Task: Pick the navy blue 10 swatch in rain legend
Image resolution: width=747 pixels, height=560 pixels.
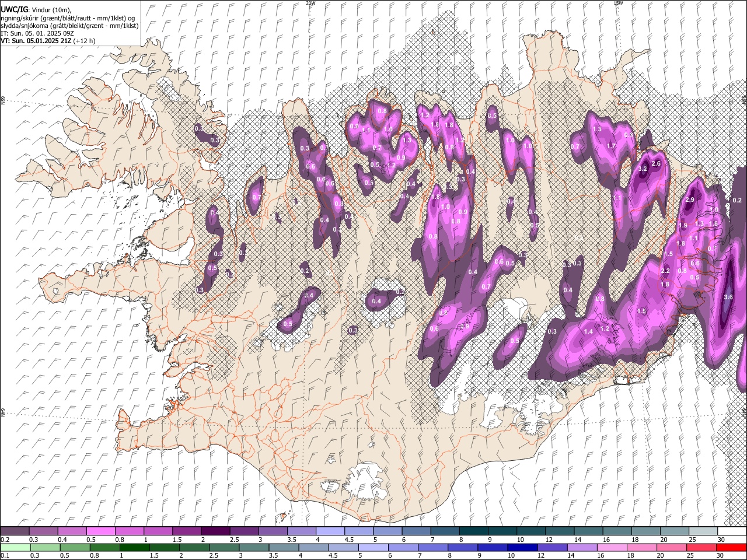Action: [x=522, y=547]
